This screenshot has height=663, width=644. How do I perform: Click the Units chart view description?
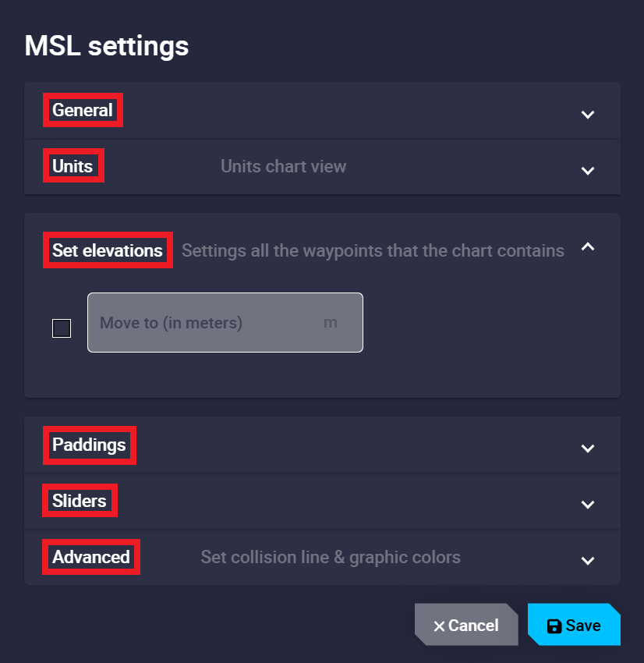point(283,166)
